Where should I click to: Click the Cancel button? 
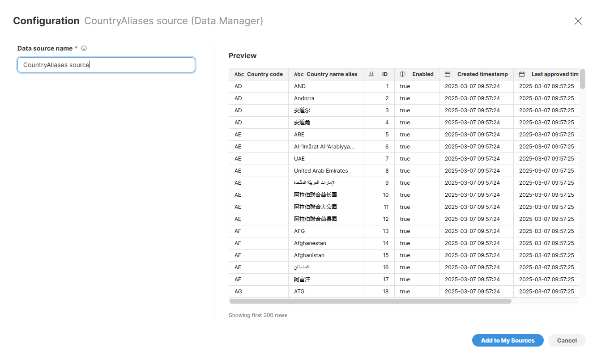click(x=567, y=340)
